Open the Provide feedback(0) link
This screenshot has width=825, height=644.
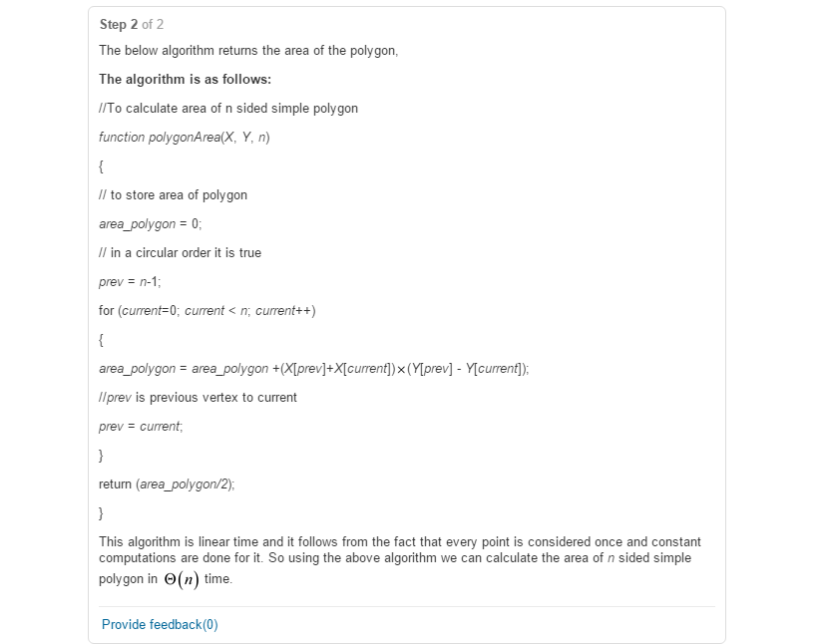click(x=160, y=624)
